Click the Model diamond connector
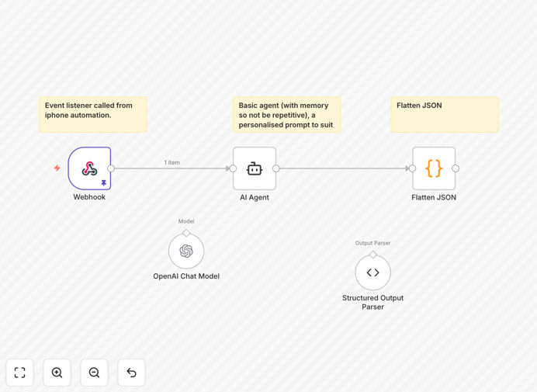 tap(186, 234)
